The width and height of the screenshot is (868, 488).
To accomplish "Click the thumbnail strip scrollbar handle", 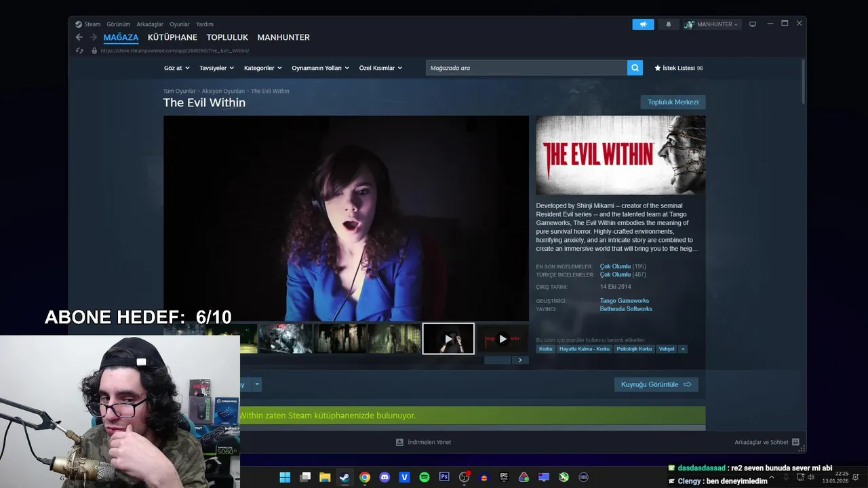I will click(x=497, y=360).
